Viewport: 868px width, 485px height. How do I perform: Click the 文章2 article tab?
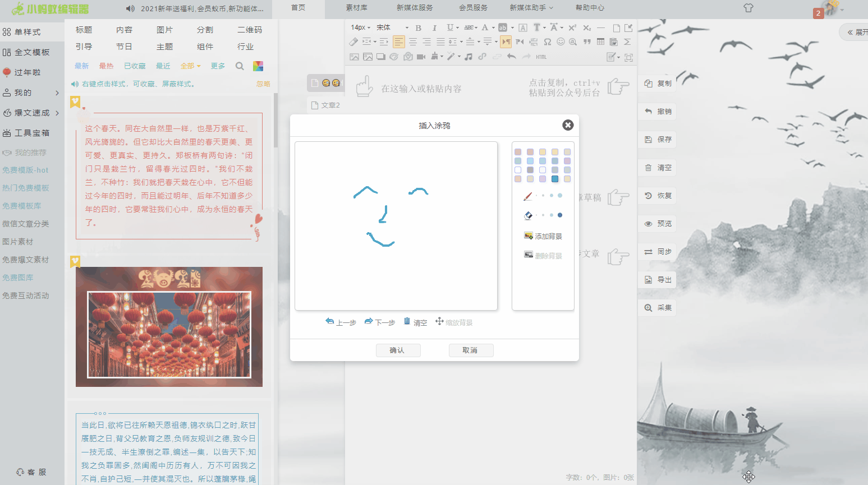pos(325,105)
